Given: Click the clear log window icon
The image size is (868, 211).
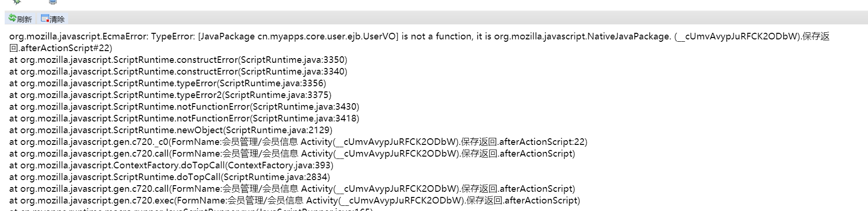Looking at the screenshot, I should click(x=45, y=18).
